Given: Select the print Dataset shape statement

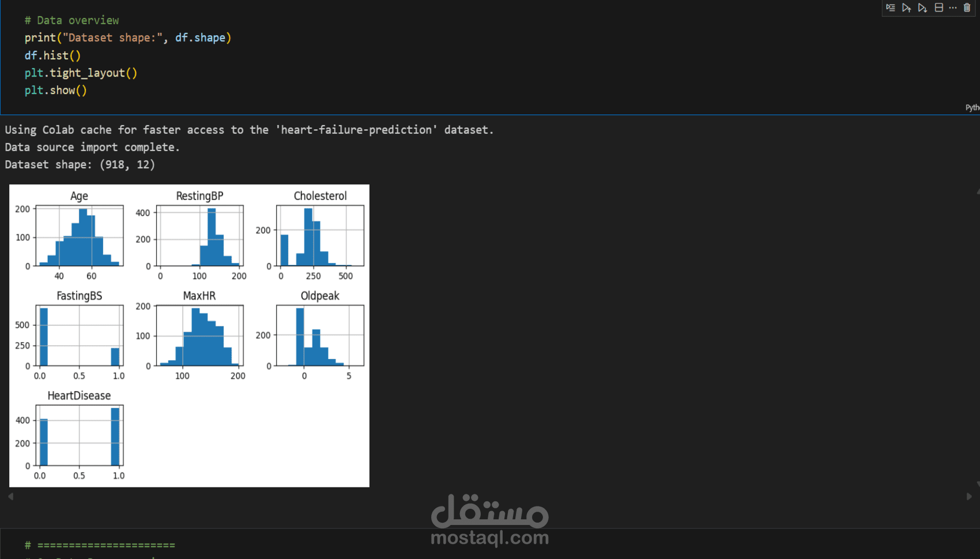Looking at the screenshot, I should pyautogui.click(x=128, y=37).
